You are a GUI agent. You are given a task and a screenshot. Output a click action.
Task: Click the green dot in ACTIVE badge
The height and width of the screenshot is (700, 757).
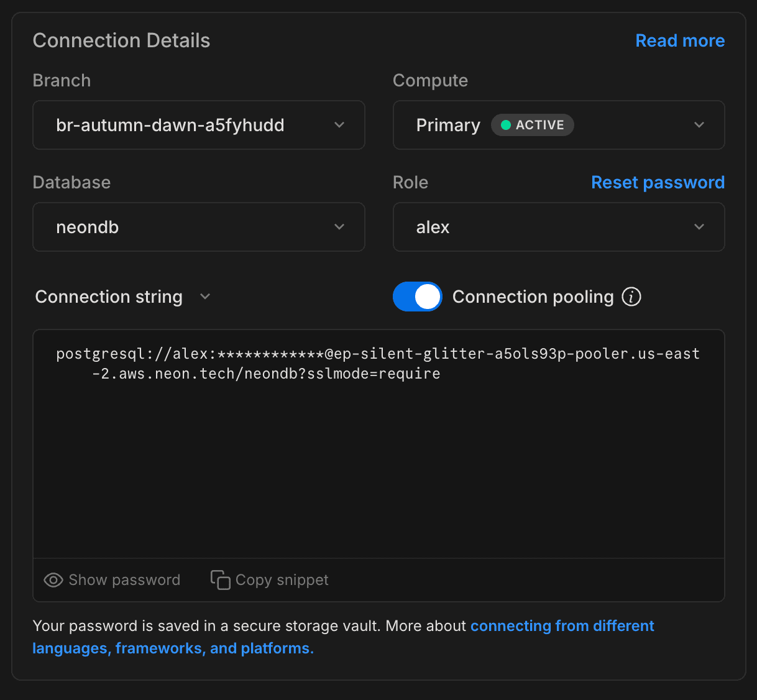pyautogui.click(x=505, y=125)
